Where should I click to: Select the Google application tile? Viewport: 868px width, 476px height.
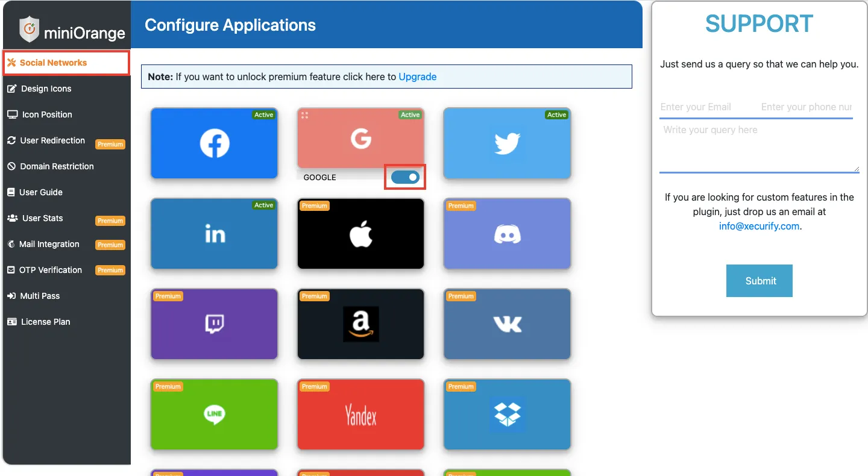coord(360,139)
